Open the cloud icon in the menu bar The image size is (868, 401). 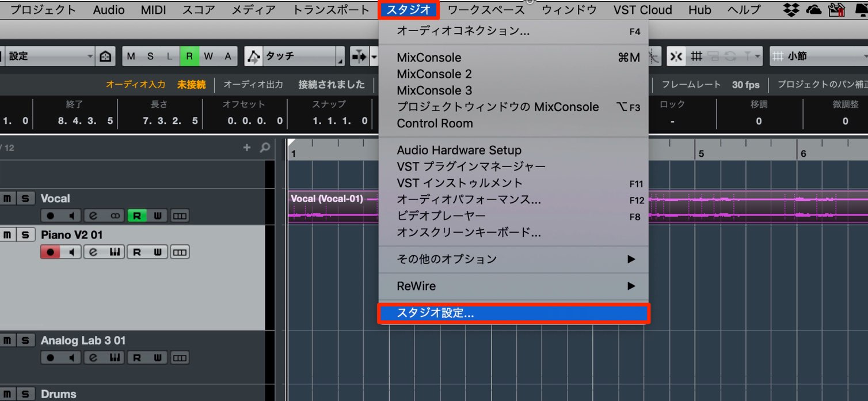[814, 9]
